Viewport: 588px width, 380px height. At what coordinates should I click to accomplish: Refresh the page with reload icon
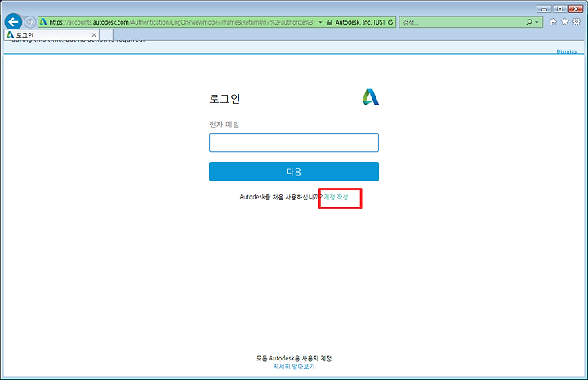[390, 22]
